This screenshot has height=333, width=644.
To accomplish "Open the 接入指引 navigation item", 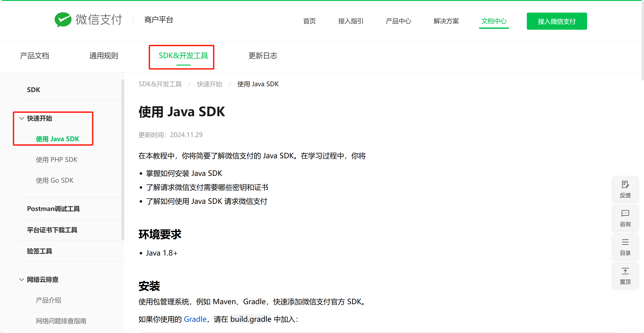I will pos(350,21).
